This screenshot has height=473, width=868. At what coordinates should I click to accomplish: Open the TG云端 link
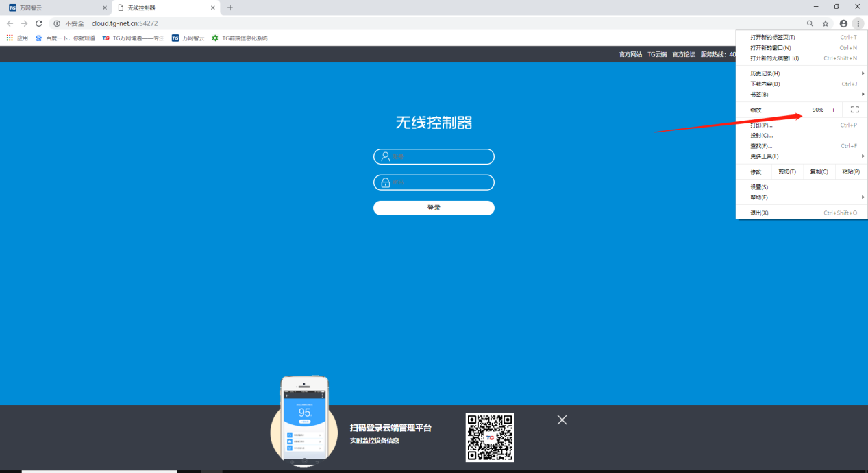(657, 54)
